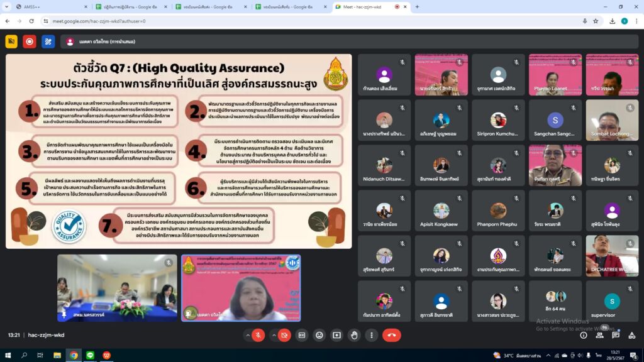This screenshot has height=362, width=644.
Task: Click the red leave call button
Action: coord(391,335)
